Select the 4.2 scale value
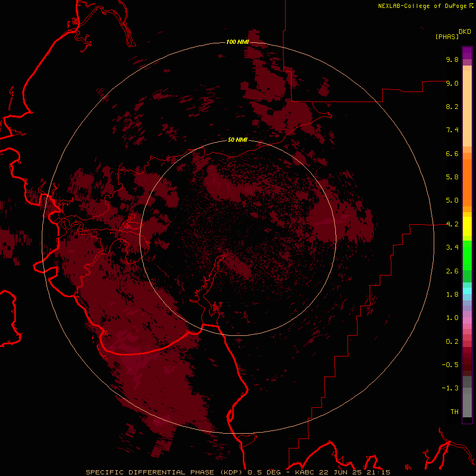The height and width of the screenshot is (476, 476). 452,224
